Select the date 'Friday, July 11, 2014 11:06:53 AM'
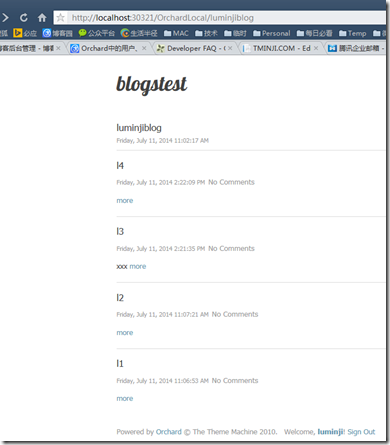This screenshot has height=445, width=390. (162, 381)
